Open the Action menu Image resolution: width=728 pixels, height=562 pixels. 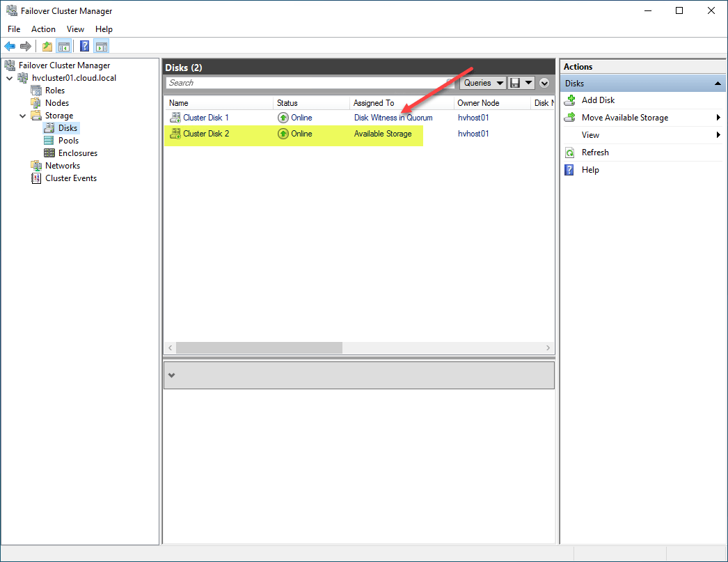click(x=43, y=29)
